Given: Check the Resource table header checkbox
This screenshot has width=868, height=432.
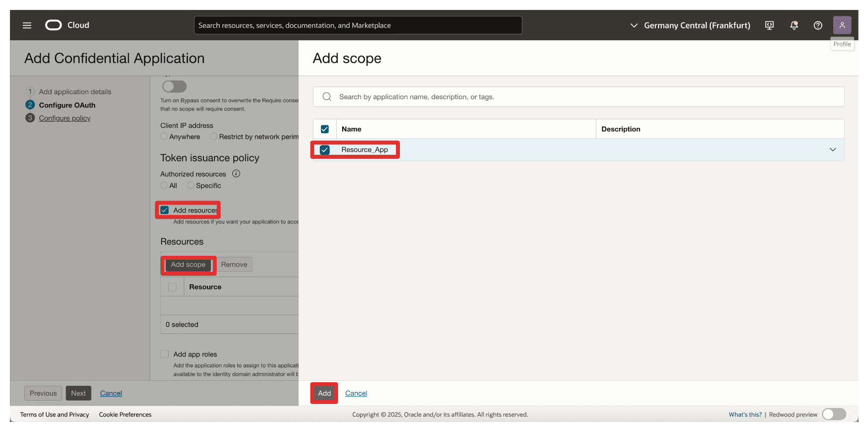Looking at the screenshot, I should point(173,287).
